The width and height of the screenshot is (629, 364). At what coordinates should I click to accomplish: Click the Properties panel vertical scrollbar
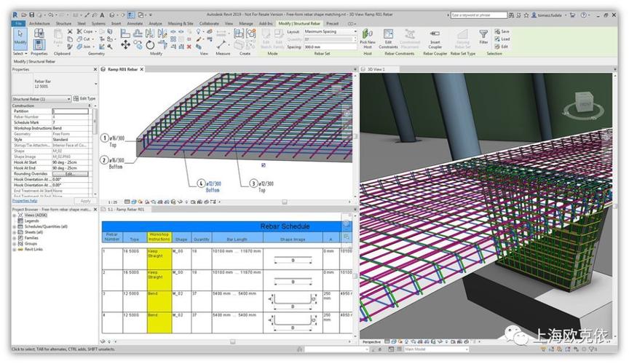click(95, 146)
